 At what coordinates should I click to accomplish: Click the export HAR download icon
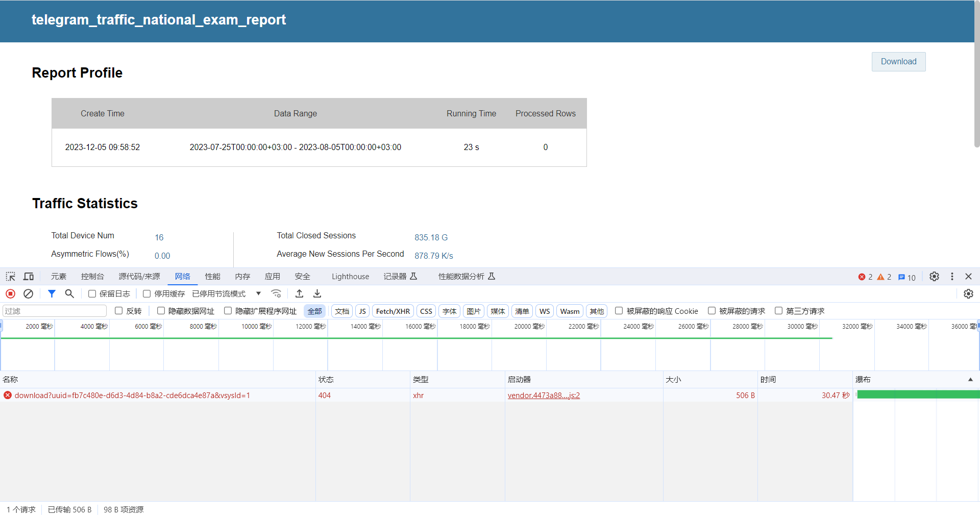[317, 294]
